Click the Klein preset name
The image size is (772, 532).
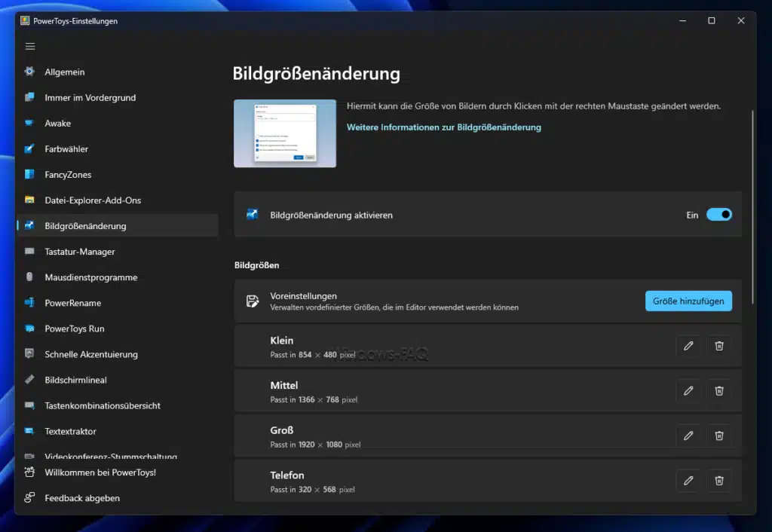(x=282, y=340)
